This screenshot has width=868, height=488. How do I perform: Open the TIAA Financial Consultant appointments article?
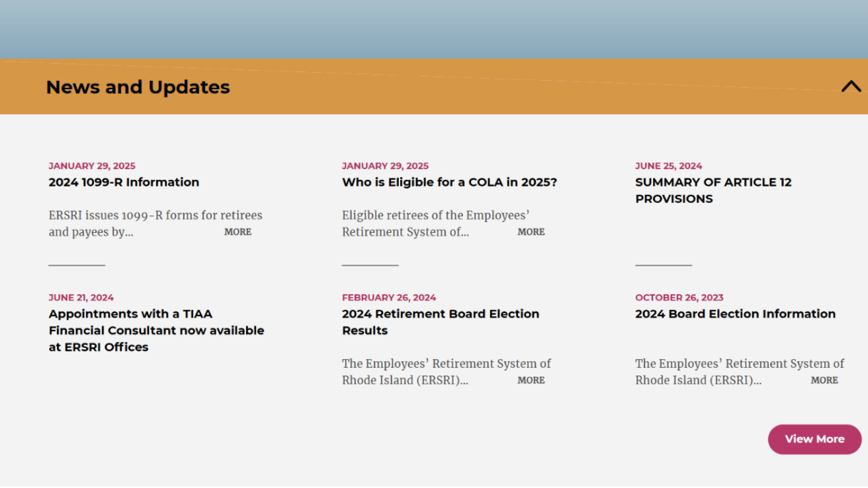click(156, 331)
